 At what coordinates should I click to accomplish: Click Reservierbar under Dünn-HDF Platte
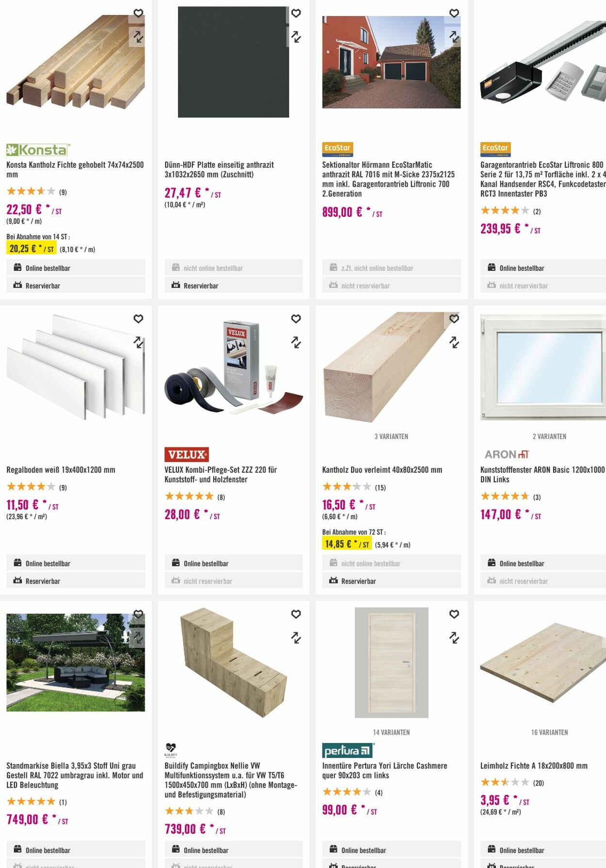click(x=201, y=285)
